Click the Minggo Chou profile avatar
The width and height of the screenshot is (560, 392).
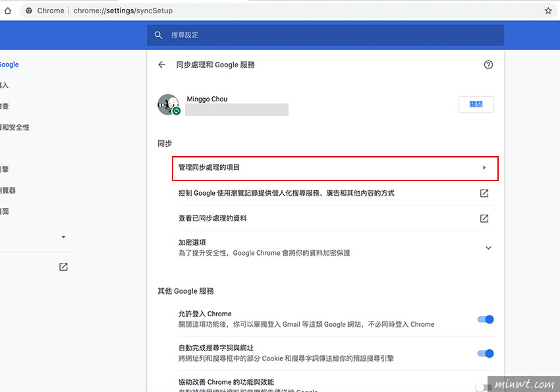point(169,105)
